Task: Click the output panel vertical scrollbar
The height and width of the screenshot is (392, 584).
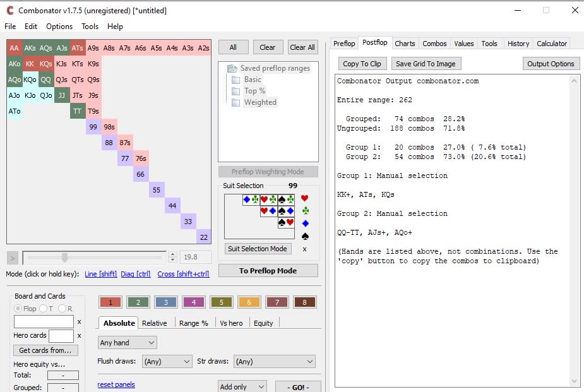Action: click(x=574, y=231)
